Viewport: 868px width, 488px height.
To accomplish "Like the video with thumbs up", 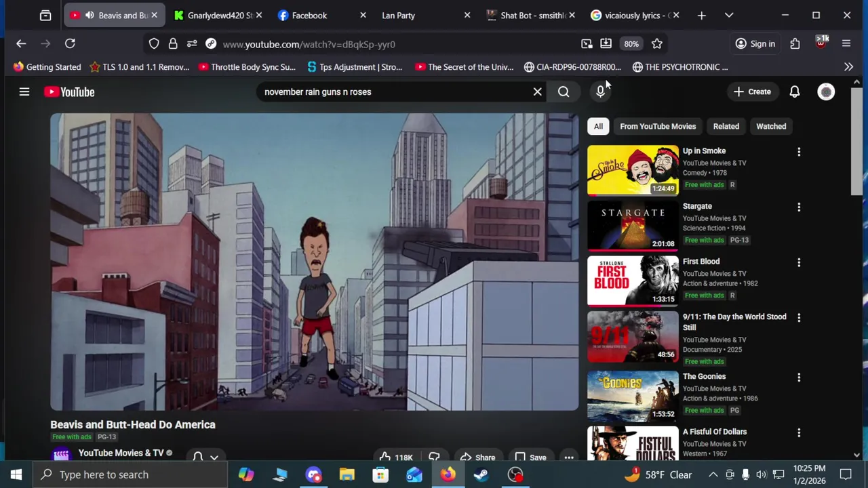I will pyautogui.click(x=396, y=457).
